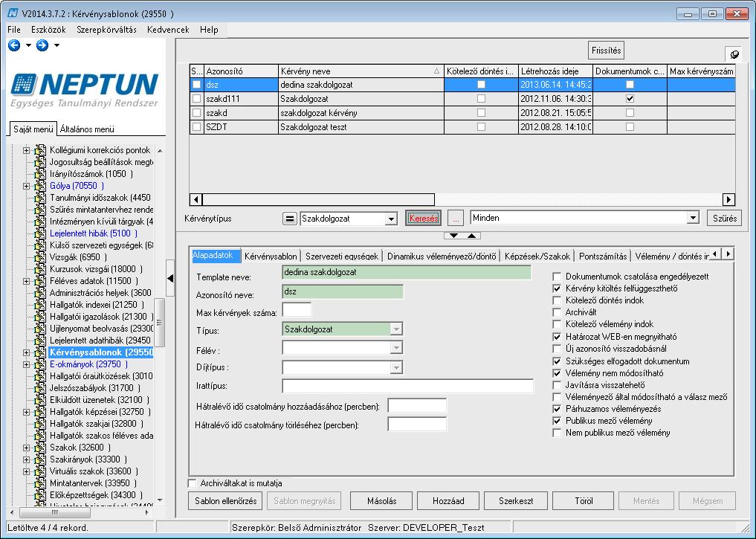Click the blue back navigation arrow
The width and height of the screenshot is (756, 539).
point(14,45)
